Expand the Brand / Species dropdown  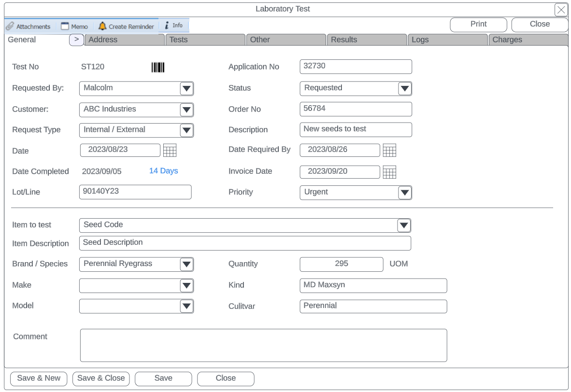pyautogui.click(x=186, y=264)
